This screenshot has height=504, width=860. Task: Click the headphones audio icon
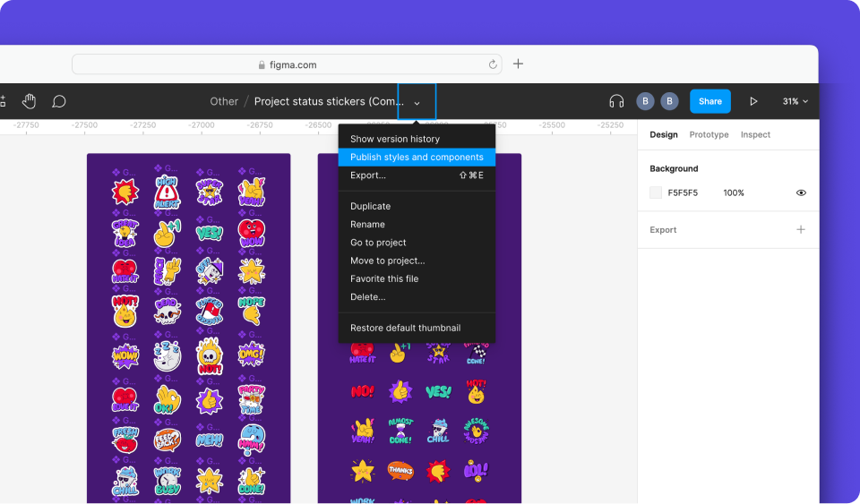pos(616,101)
